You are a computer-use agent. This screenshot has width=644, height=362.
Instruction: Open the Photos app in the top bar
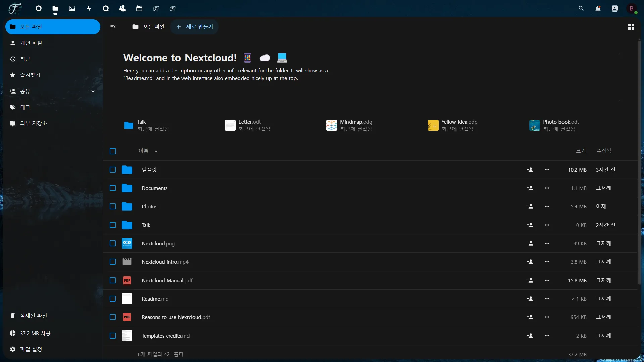72,8
